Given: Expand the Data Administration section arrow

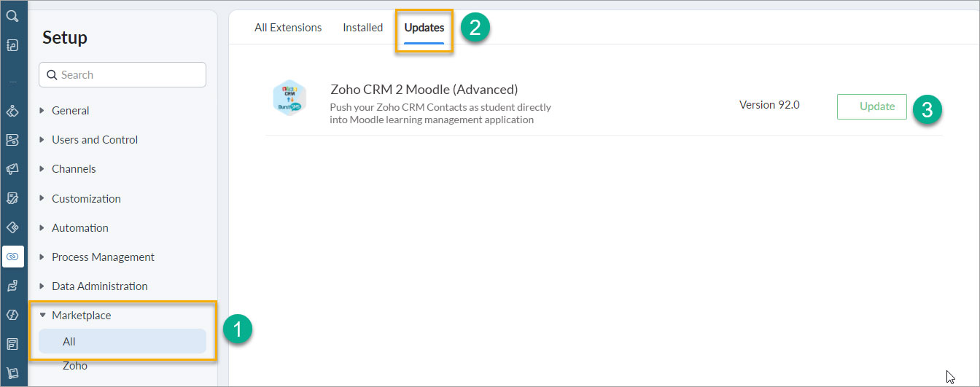Looking at the screenshot, I should click(x=42, y=286).
